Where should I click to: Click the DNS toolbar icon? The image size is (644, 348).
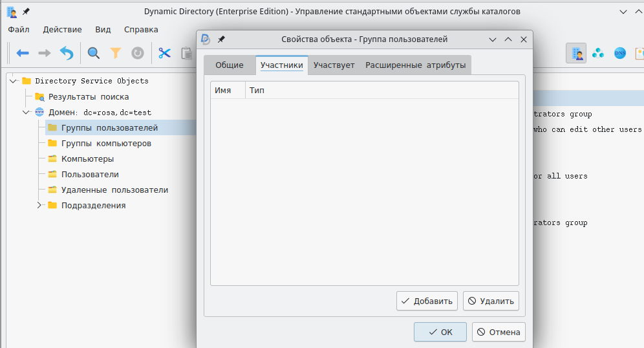pyautogui.click(x=620, y=53)
